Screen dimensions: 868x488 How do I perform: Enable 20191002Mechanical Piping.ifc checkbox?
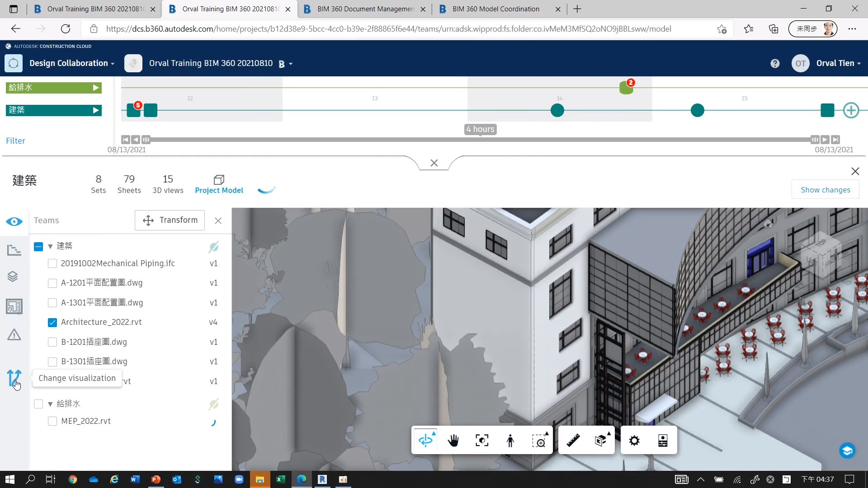click(x=52, y=263)
